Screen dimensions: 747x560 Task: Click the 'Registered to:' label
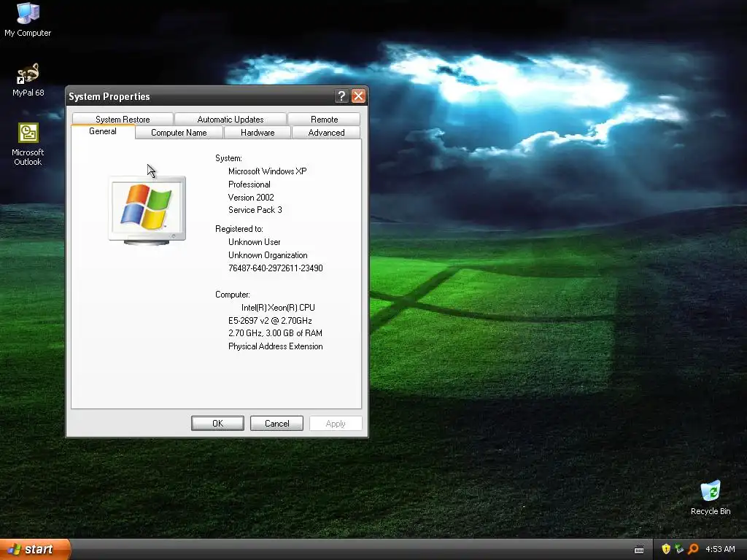[239, 229]
